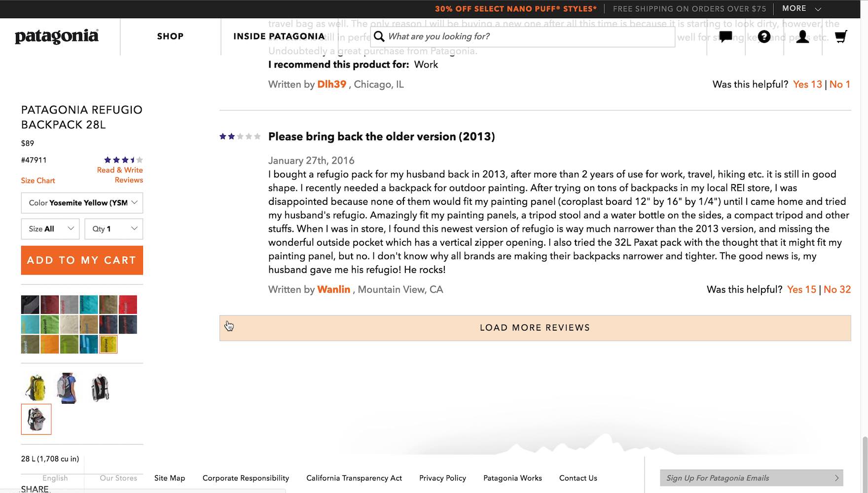Open the INSIDE PATAGONIA menu
This screenshot has height=493, width=868.
pos(279,37)
